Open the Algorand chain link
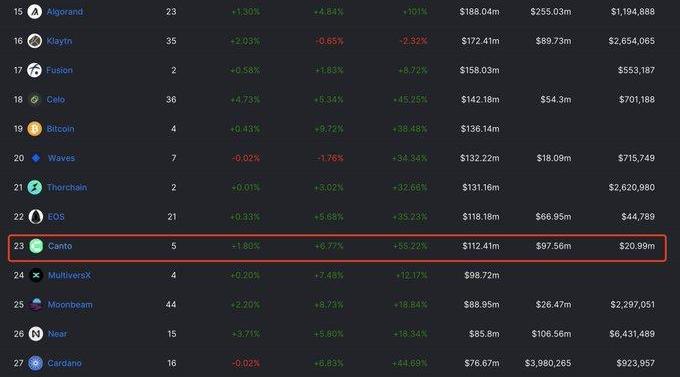This screenshot has width=680, height=377. (x=65, y=12)
